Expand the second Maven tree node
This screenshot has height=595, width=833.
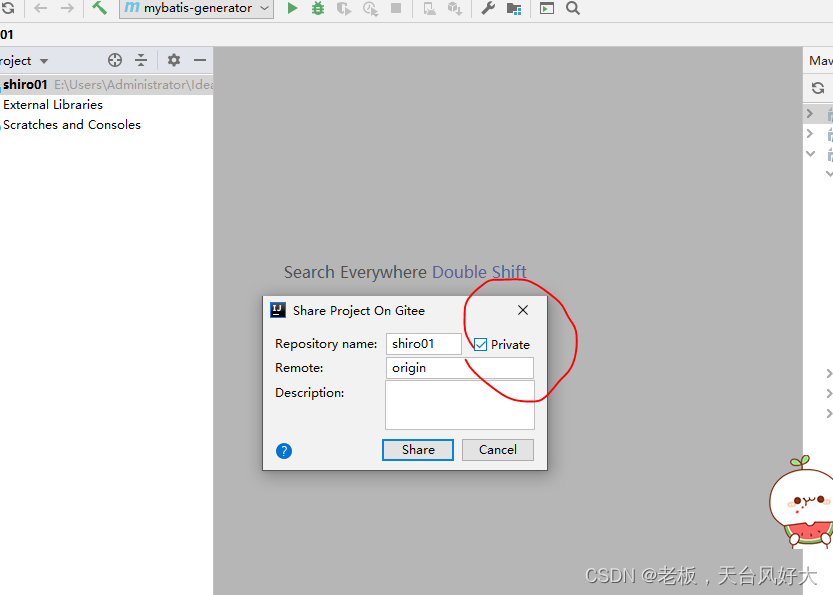pyautogui.click(x=810, y=133)
